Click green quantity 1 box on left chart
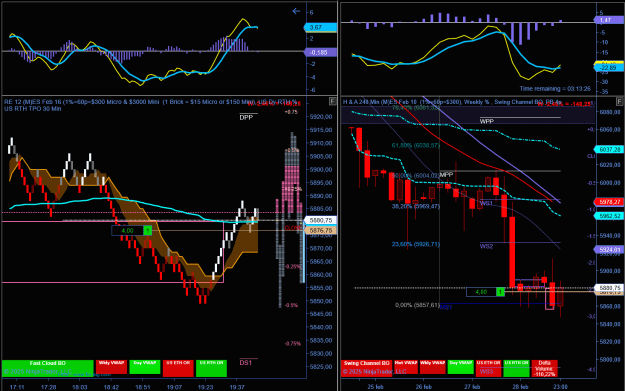Screen dimensions: 625x391 point(147,230)
